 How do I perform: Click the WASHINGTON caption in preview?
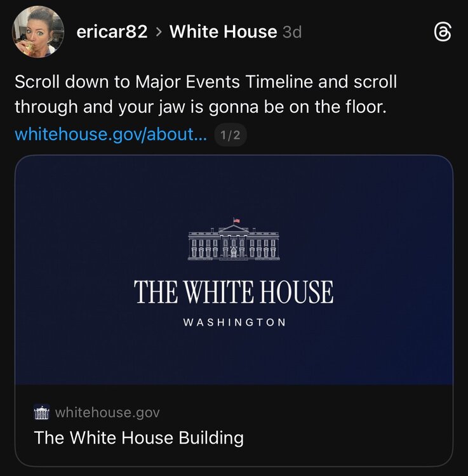pos(234,322)
